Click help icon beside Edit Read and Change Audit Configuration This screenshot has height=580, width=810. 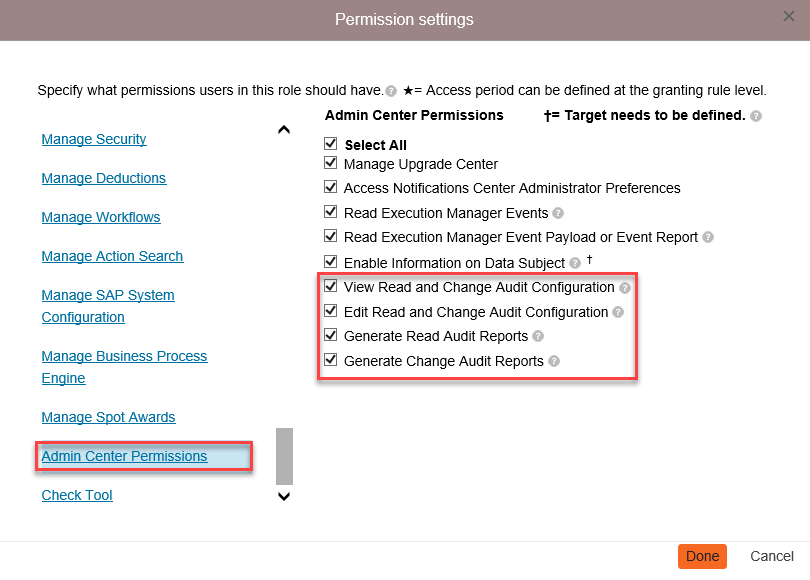pos(618,312)
